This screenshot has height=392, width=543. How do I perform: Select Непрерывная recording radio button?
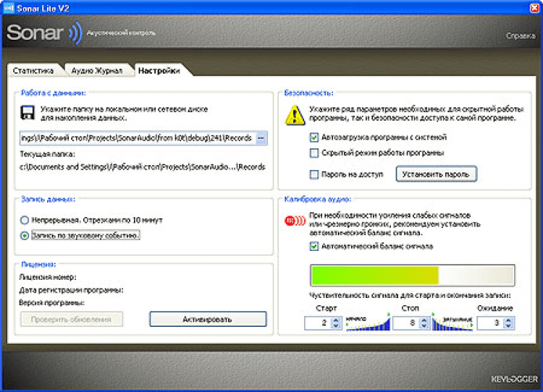[x=24, y=220]
